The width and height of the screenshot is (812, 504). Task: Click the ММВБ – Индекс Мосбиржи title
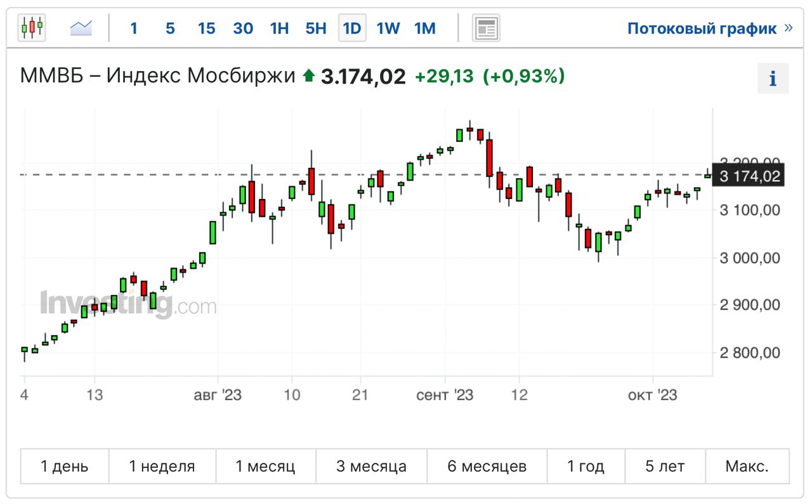coord(158,76)
